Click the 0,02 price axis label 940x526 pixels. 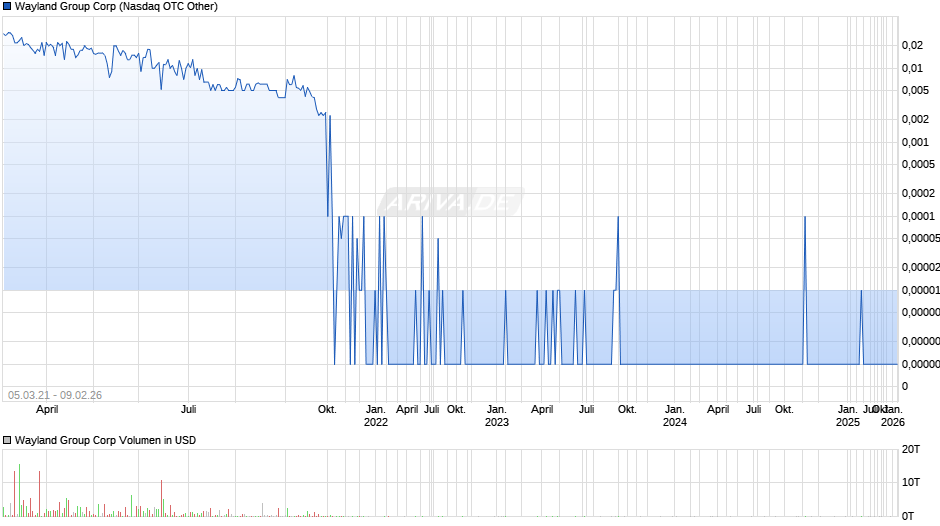click(x=912, y=46)
